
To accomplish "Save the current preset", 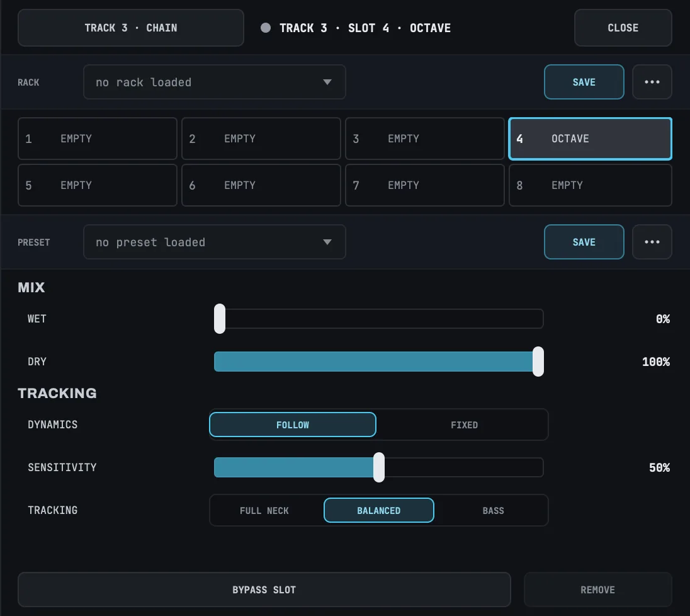I will point(584,242).
